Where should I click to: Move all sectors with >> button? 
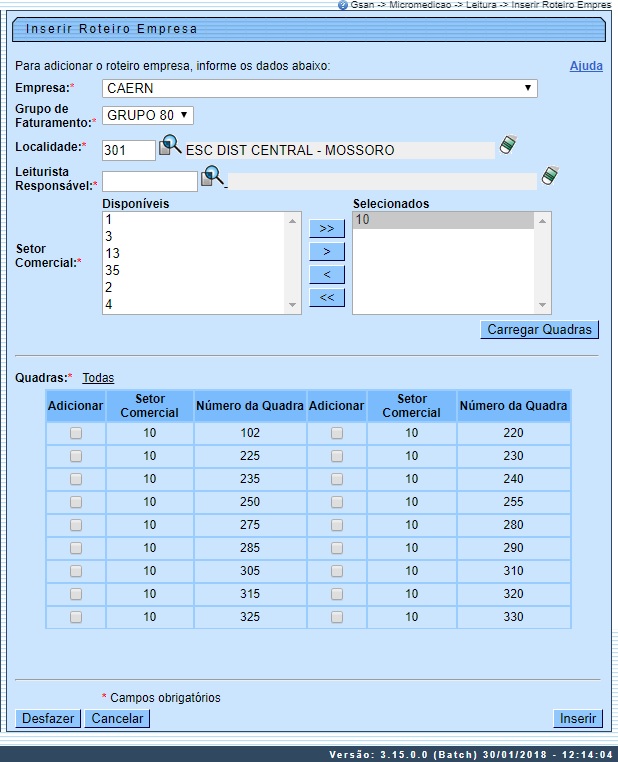pos(326,229)
